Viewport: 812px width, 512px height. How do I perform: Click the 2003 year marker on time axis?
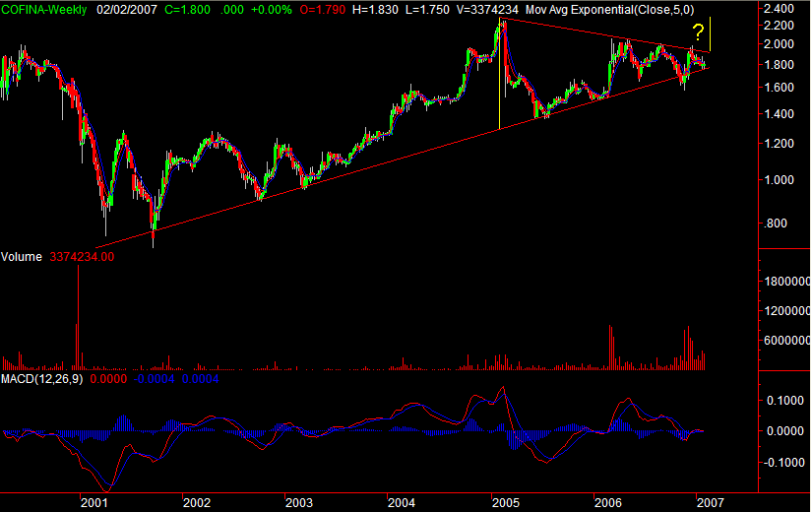click(x=299, y=502)
